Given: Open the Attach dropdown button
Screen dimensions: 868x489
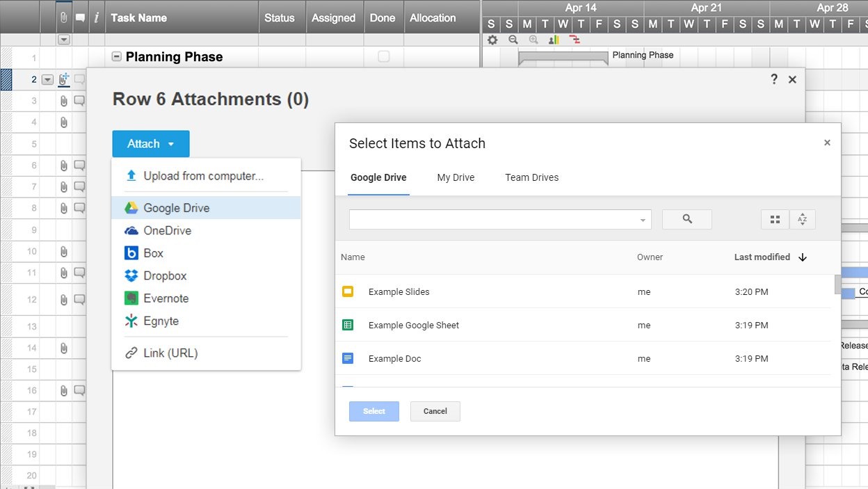Looking at the screenshot, I should (150, 144).
